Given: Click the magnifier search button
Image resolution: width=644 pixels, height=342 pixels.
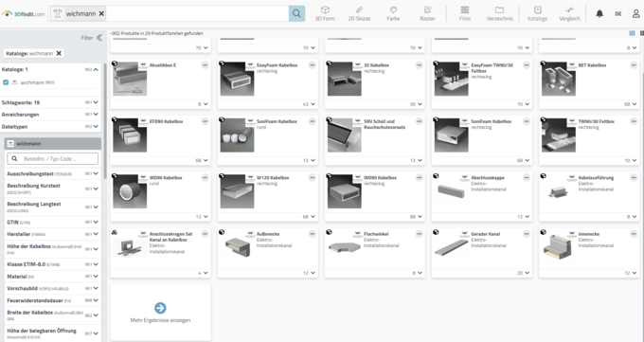Looking at the screenshot, I should [x=296, y=13].
